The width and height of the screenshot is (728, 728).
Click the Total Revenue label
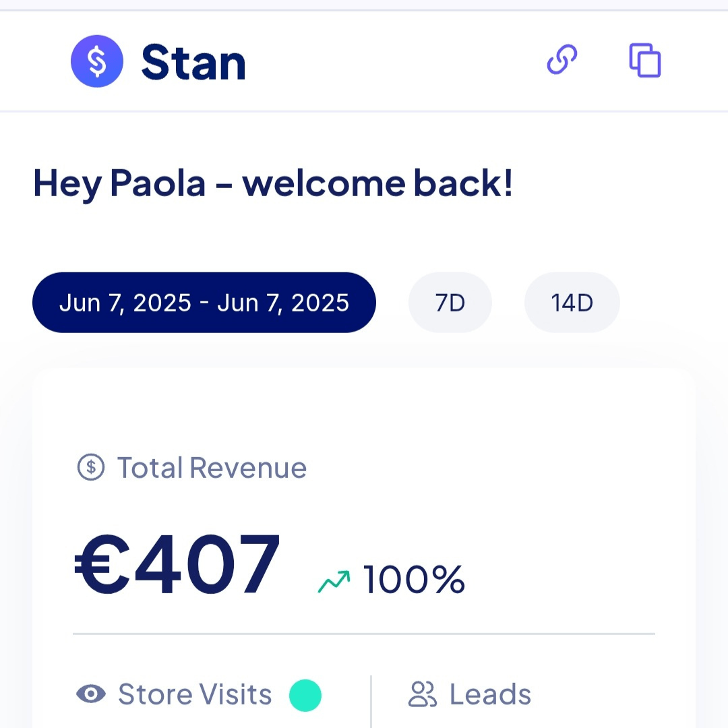pos(212,468)
